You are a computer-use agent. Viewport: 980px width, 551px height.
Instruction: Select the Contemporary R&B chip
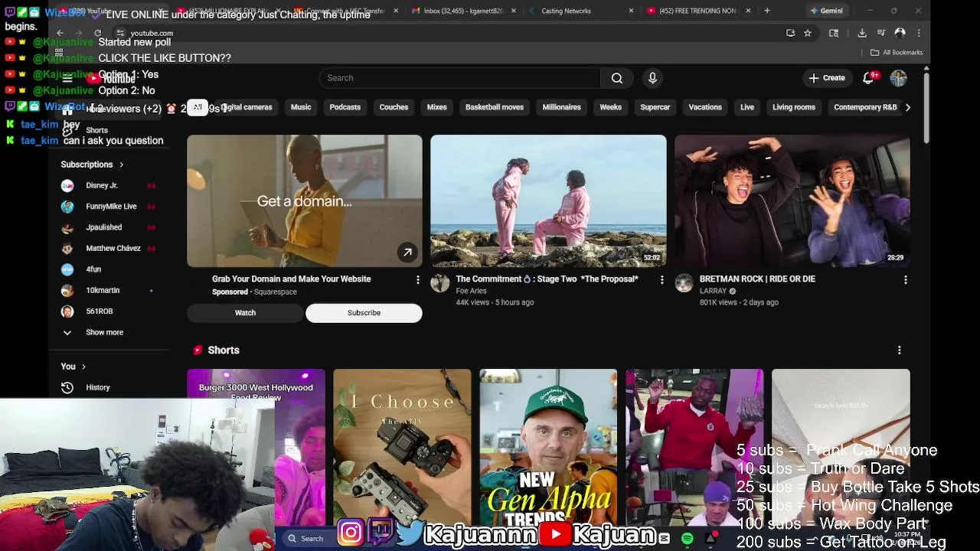[x=865, y=107]
